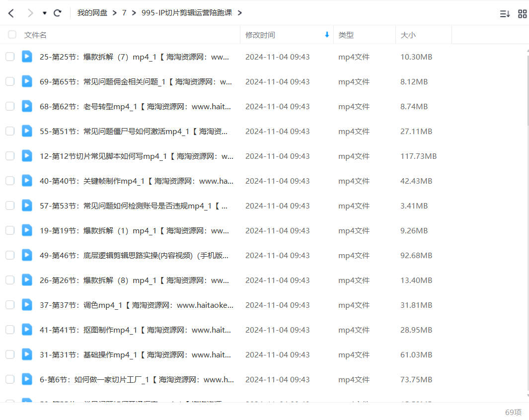Open the sort order menu icon
Screen dimensions: 529x420
click(x=505, y=14)
